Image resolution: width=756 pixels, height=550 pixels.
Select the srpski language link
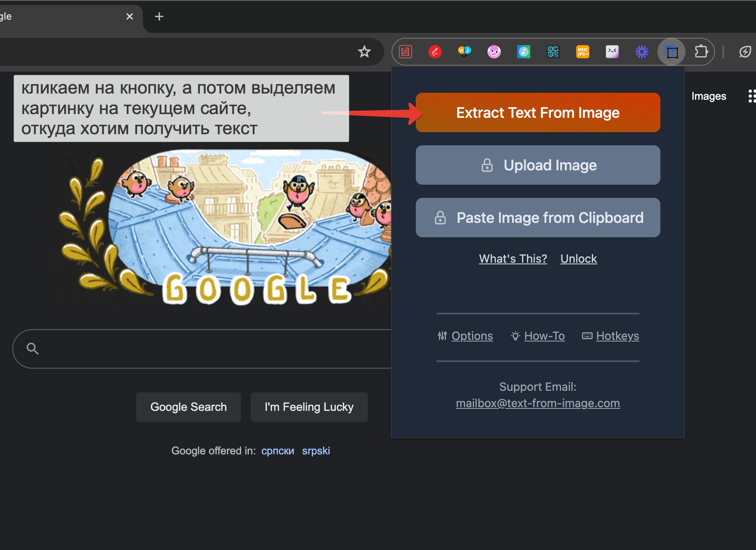coord(316,451)
